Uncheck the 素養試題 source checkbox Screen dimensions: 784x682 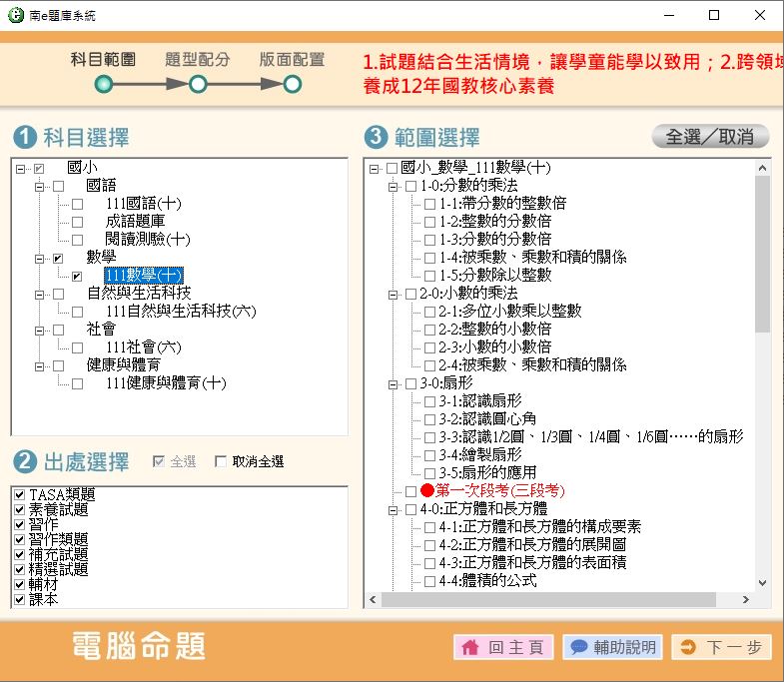pyautogui.click(x=20, y=509)
